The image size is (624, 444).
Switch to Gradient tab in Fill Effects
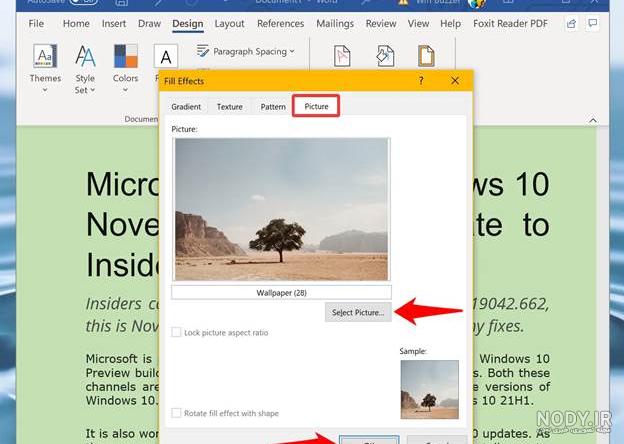coord(186,107)
